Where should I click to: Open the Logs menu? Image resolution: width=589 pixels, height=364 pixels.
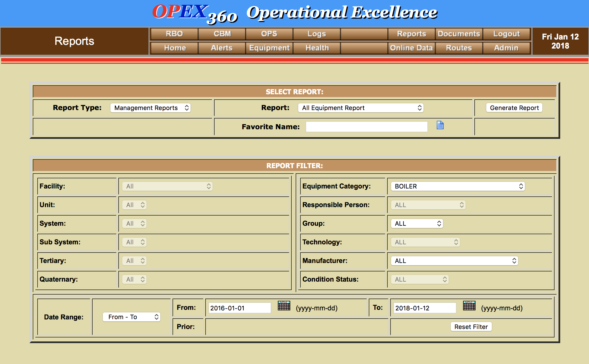(317, 34)
